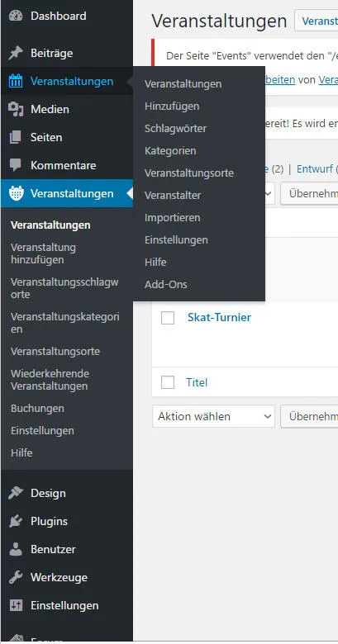Open Wiederkehrende Veranstaltungen in the sidebar
Viewport: 338px width, 644px height.
click(x=50, y=380)
